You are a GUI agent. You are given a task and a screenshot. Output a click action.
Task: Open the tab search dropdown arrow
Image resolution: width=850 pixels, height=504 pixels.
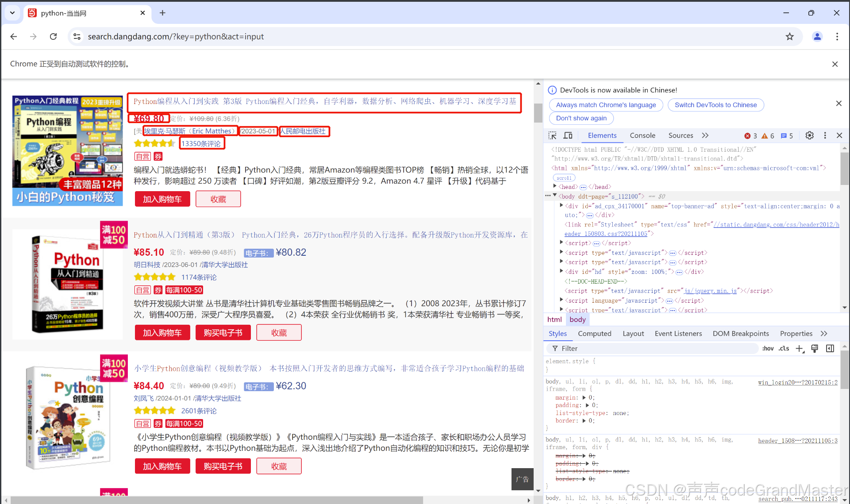[x=12, y=13]
